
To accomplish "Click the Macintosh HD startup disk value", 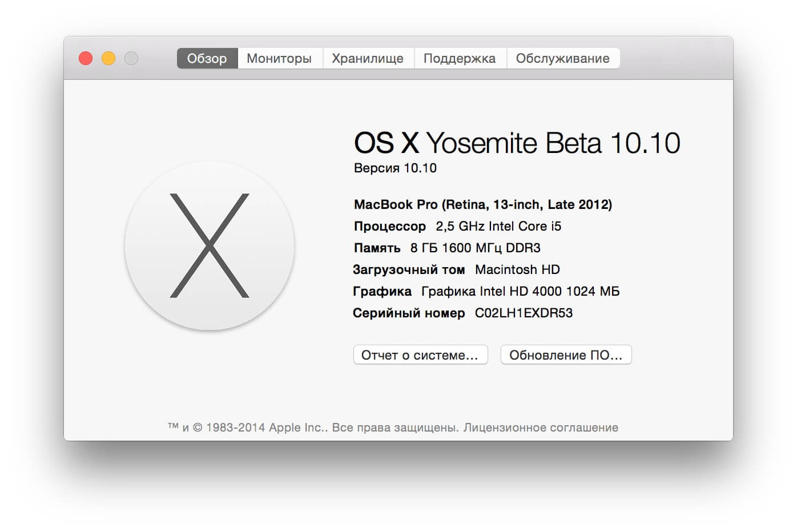I will [x=517, y=269].
